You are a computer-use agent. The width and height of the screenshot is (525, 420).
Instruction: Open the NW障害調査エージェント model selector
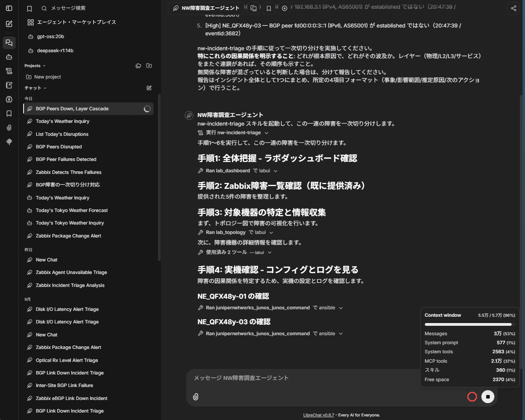[x=206, y=8]
